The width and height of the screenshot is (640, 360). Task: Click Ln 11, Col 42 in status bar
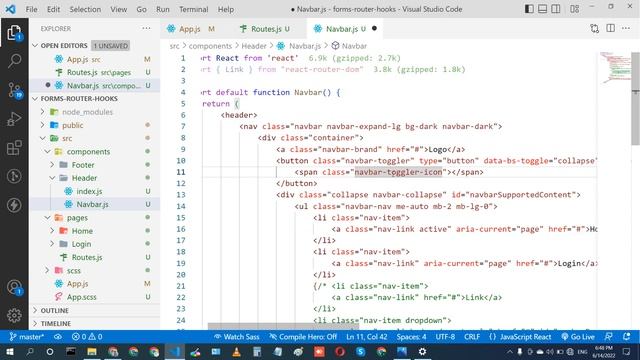click(x=367, y=337)
